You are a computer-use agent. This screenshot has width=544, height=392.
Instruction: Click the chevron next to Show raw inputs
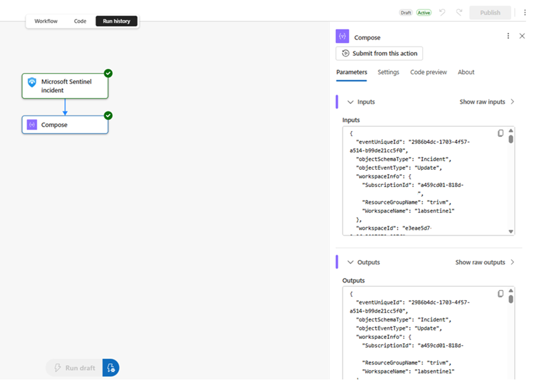coord(512,102)
